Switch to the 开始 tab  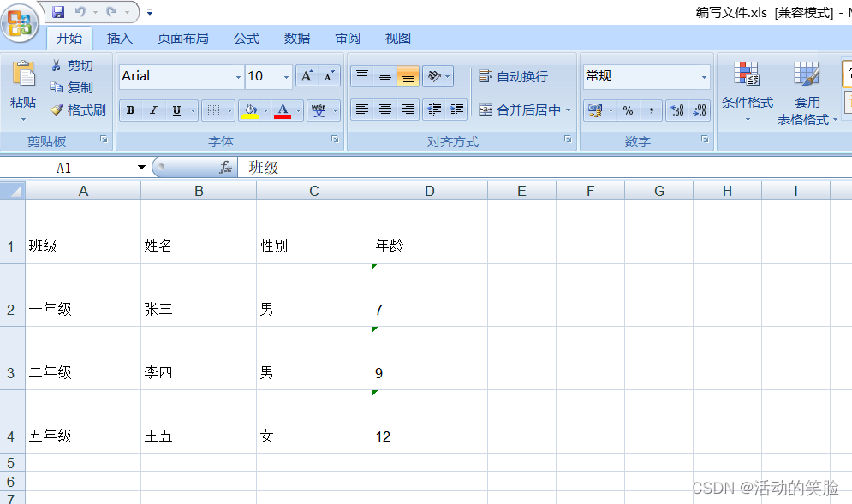pos(69,38)
